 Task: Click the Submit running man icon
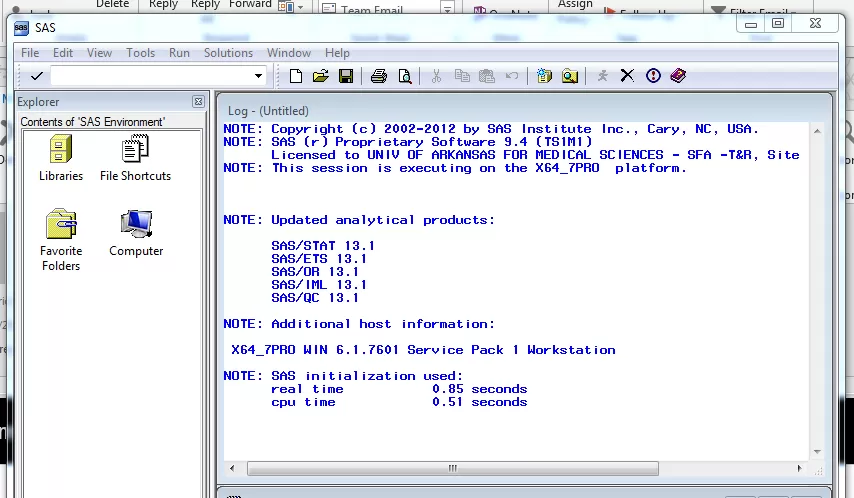(x=602, y=76)
